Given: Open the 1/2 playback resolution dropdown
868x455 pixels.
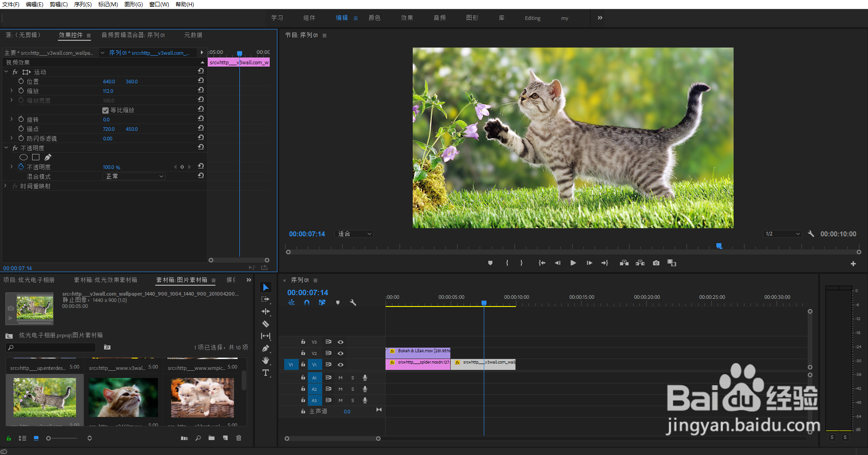Looking at the screenshot, I should coord(783,234).
